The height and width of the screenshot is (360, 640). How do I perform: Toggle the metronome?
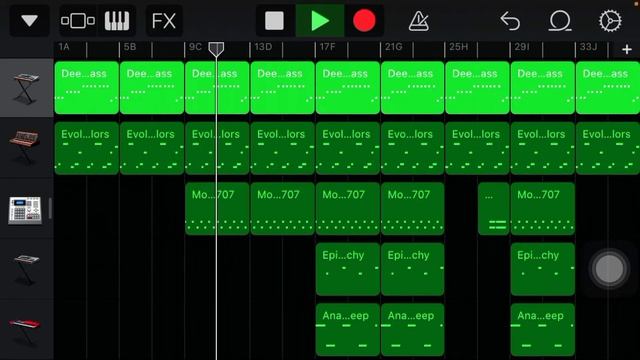pyautogui.click(x=419, y=20)
